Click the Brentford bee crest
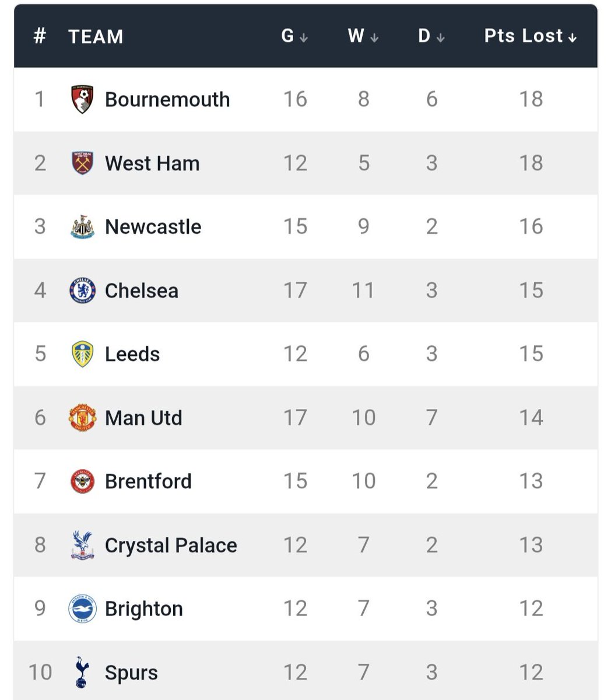 (x=82, y=481)
